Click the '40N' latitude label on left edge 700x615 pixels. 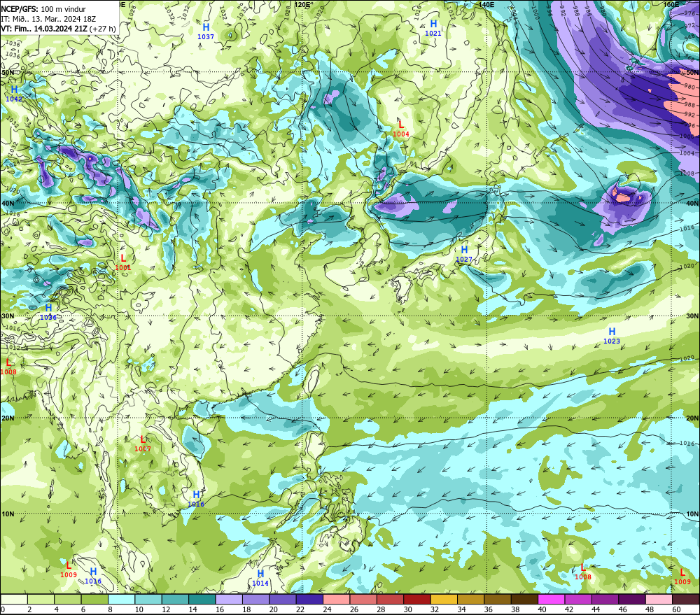(8, 203)
